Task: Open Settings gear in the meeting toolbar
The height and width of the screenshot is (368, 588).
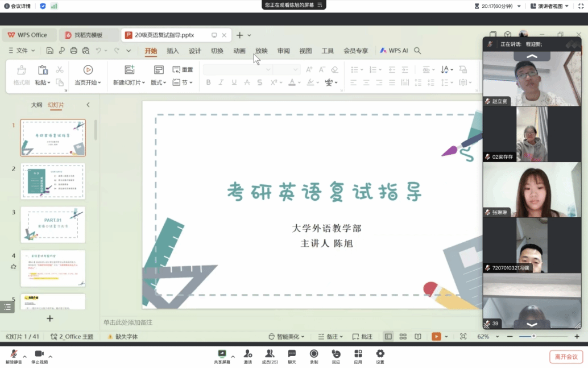Action: click(380, 354)
